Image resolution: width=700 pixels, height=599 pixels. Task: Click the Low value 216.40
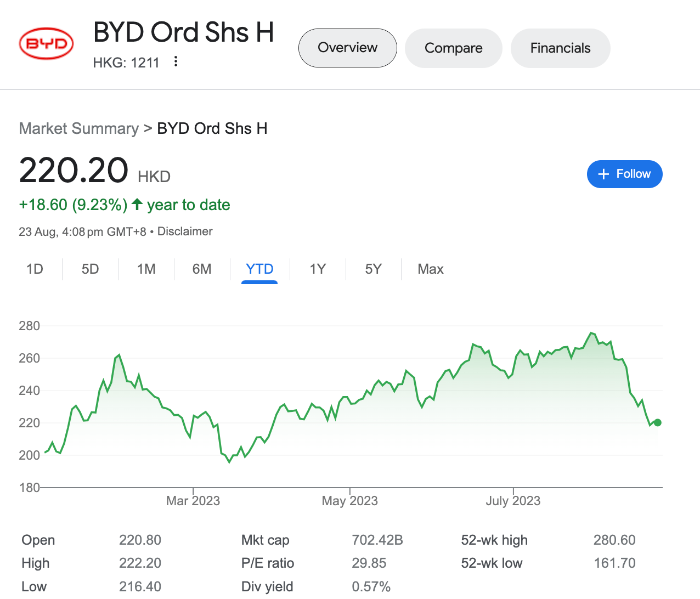coord(140,586)
